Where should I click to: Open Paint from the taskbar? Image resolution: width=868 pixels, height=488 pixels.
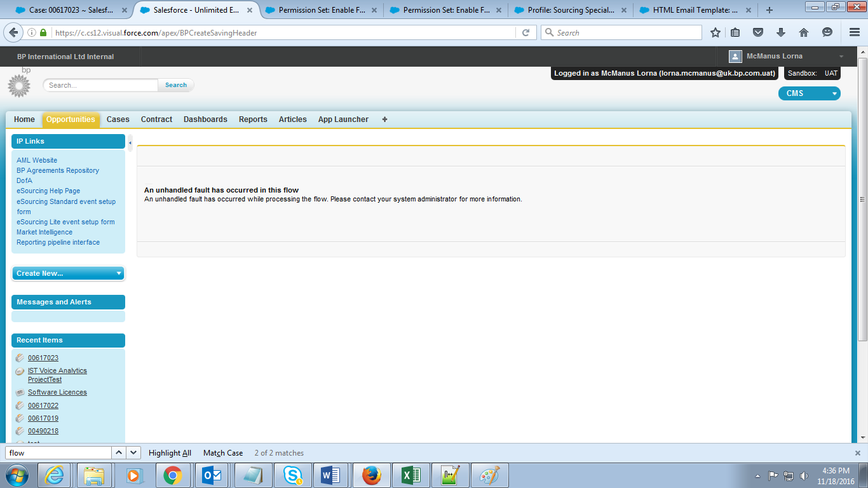click(489, 475)
